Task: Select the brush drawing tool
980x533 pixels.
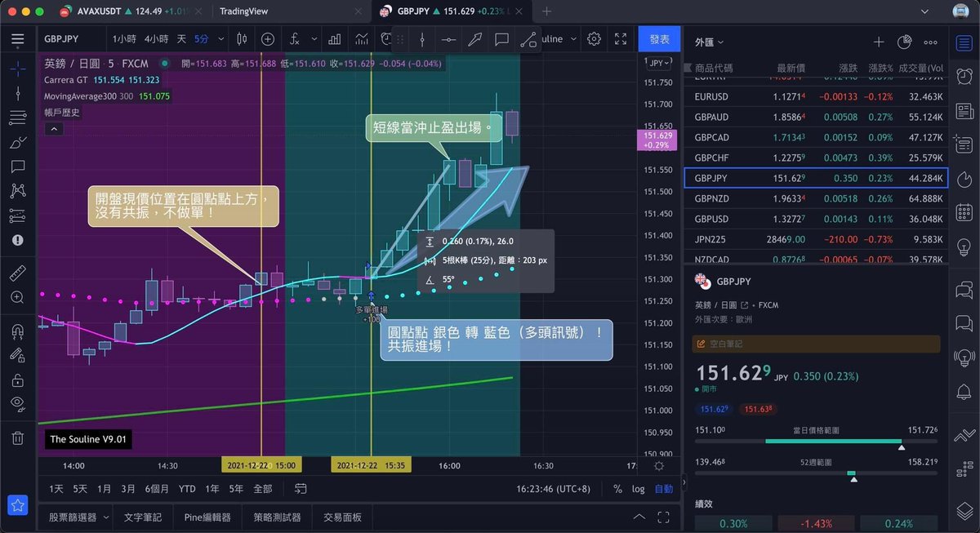Action: (18, 143)
